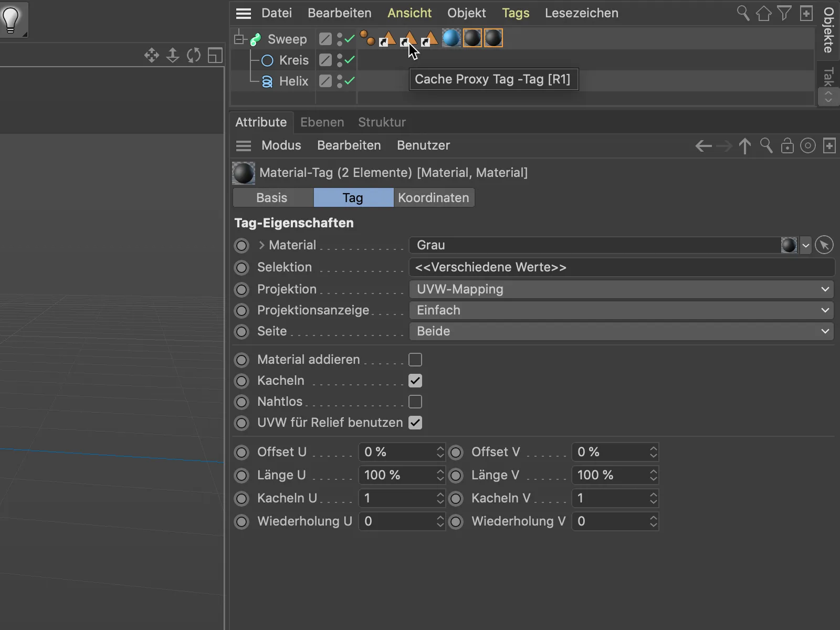
Task: Click the Object Manager new-window plus icon
Action: [x=806, y=13]
